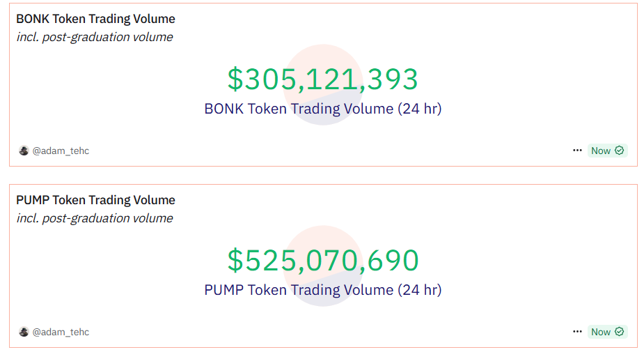The width and height of the screenshot is (644, 352).
Task: Click the "Now" label on the PUMP panel
Action: [x=600, y=332]
